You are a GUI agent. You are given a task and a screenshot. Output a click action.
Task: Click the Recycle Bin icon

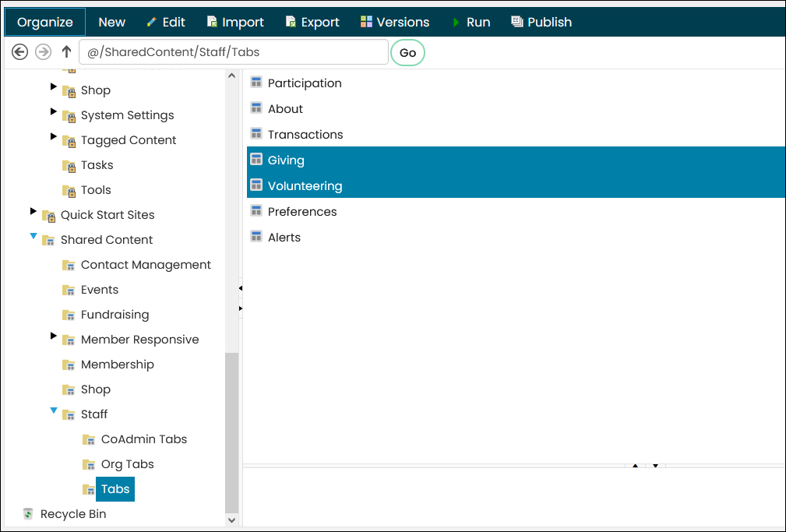tap(28, 513)
